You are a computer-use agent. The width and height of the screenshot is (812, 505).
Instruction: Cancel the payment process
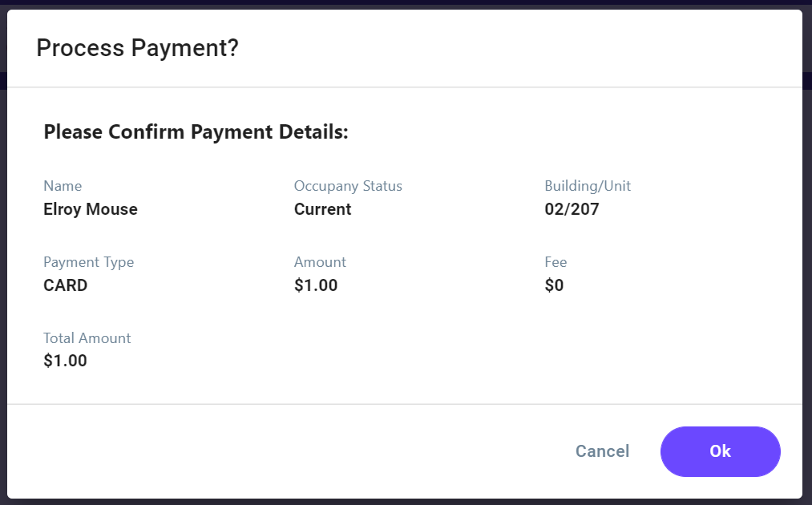pos(602,451)
